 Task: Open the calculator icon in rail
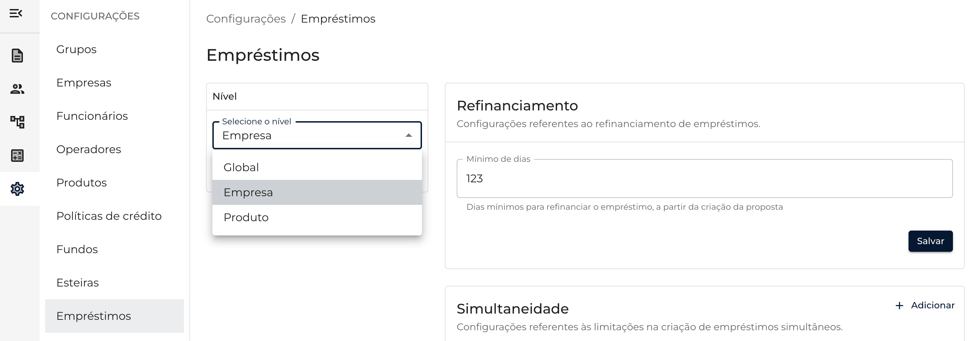17,155
